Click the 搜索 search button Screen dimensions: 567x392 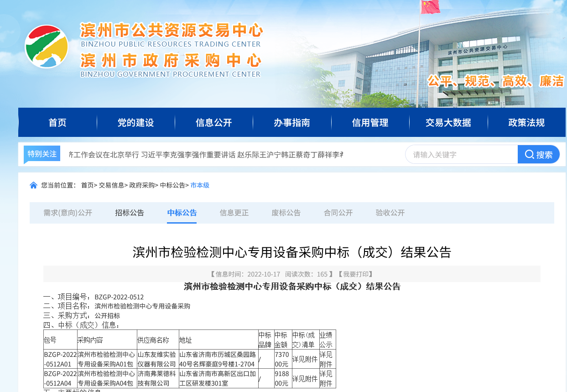pyautogui.click(x=539, y=154)
